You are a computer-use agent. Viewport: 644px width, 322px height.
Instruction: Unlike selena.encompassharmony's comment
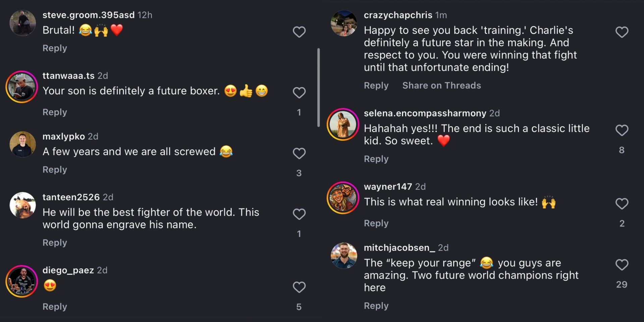click(622, 130)
